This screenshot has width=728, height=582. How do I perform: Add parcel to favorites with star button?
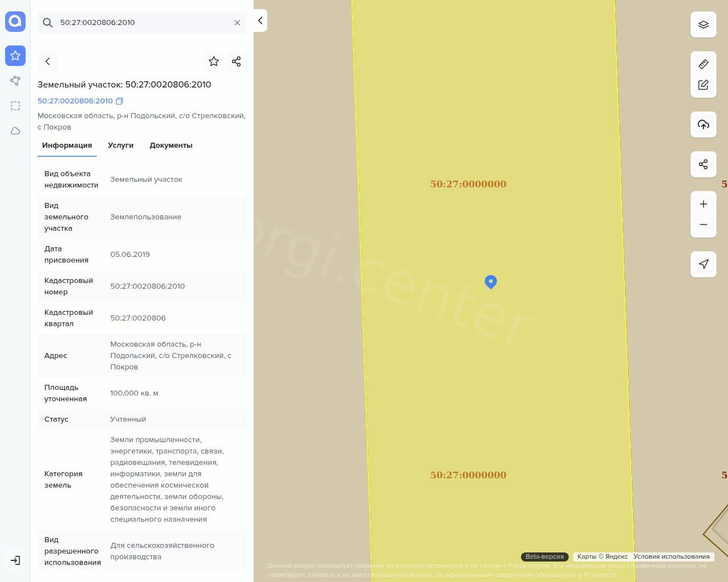point(214,61)
